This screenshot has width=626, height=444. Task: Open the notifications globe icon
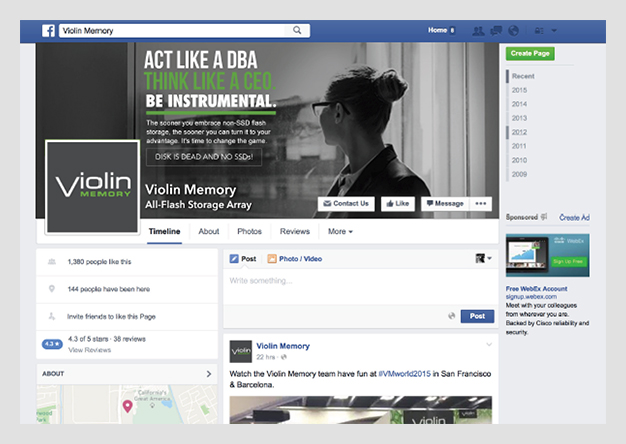(x=513, y=31)
